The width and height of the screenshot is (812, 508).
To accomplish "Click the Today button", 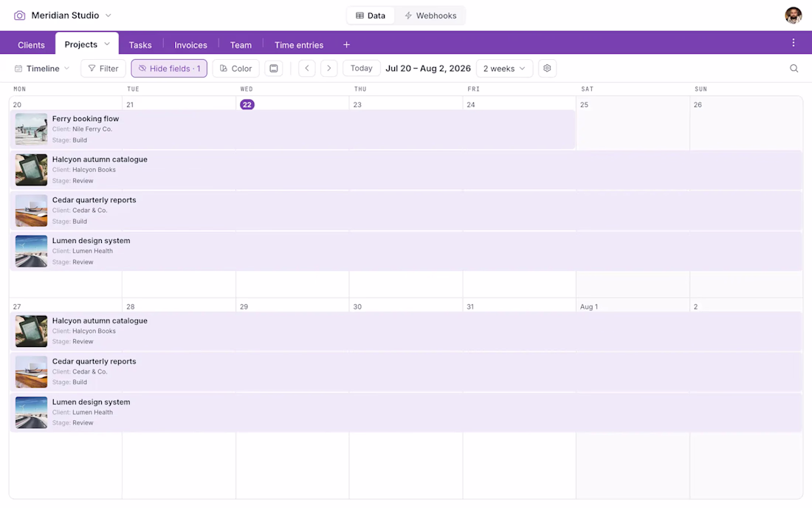I will pos(362,69).
